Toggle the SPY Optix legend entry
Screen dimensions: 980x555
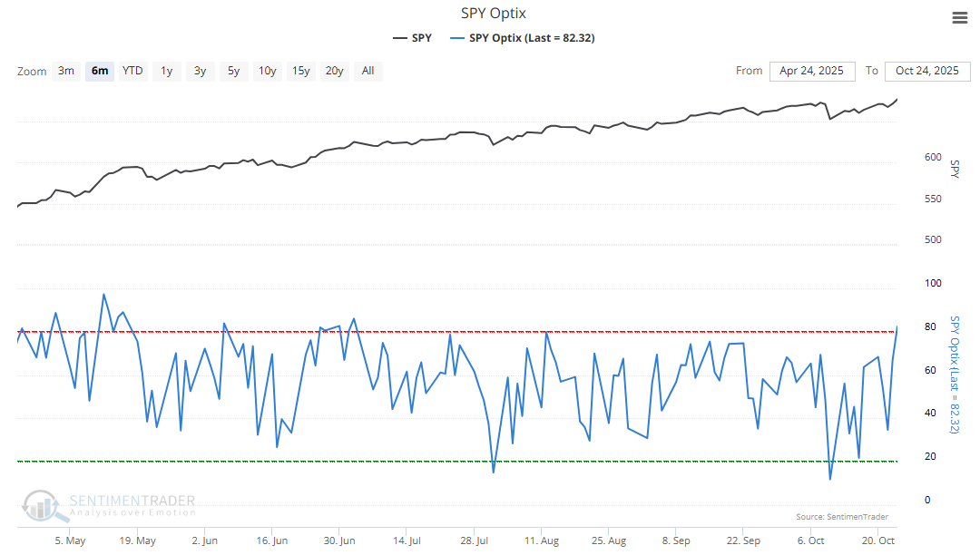(x=523, y=38)
